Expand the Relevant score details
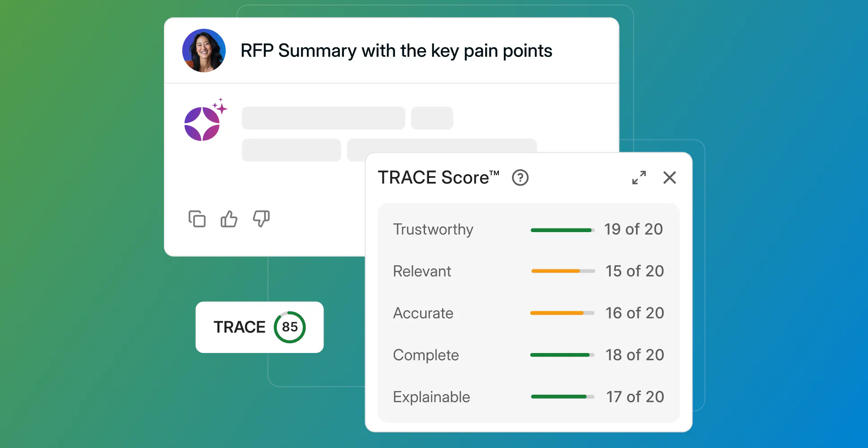The height and width of the screenshot is (448, 868). (421, 271)
